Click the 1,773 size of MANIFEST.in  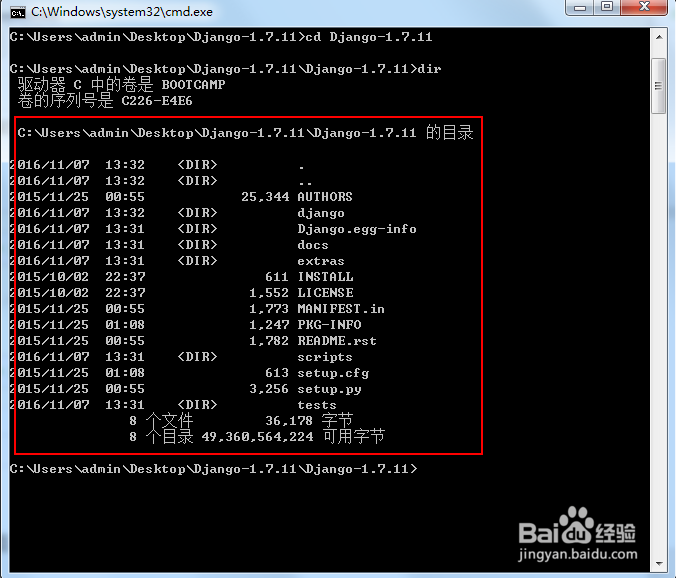coord(269,309)
